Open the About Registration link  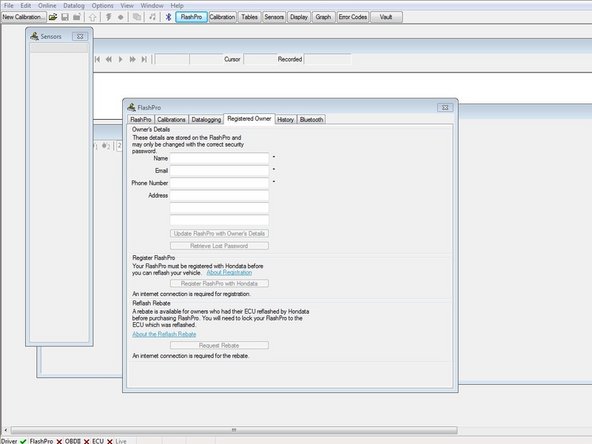point(229,273)
